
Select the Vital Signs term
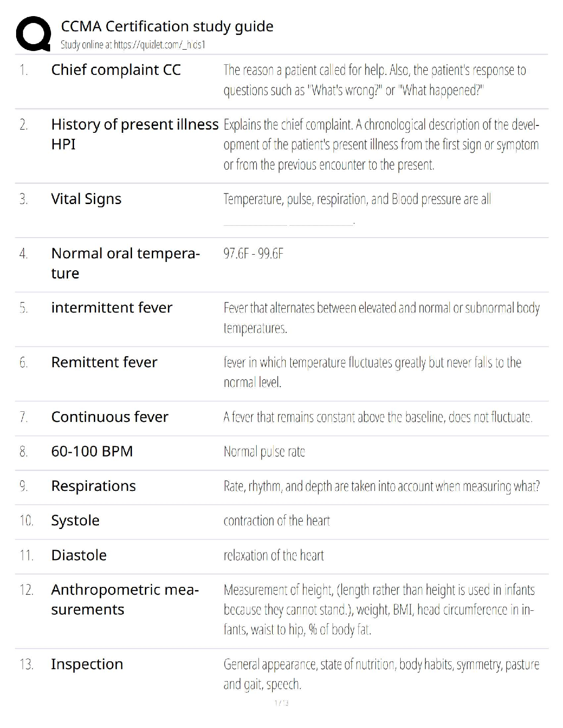(86, 199)
